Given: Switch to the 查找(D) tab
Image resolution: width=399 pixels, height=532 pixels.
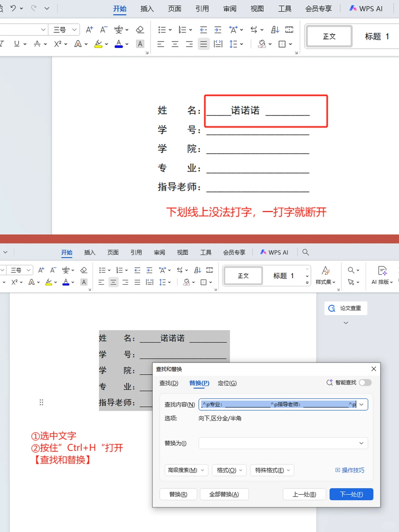Looking at the screenshot, I should coord(169,383).
